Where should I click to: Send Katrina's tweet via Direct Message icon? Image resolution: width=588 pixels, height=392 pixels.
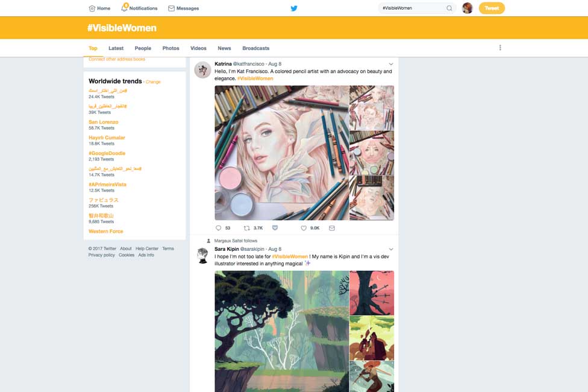pyautogui.click(x=331, y=228)
